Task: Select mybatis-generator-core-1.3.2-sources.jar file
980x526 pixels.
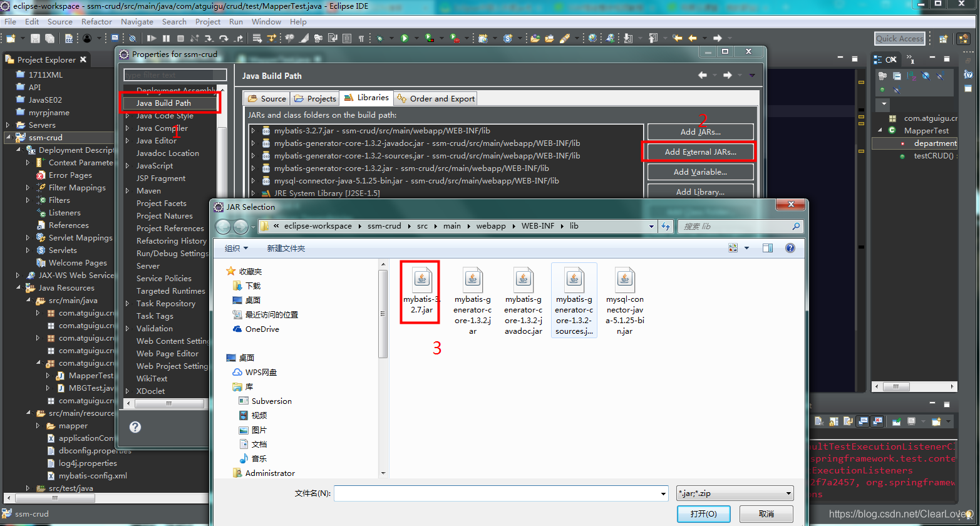Action: [574, 301]
